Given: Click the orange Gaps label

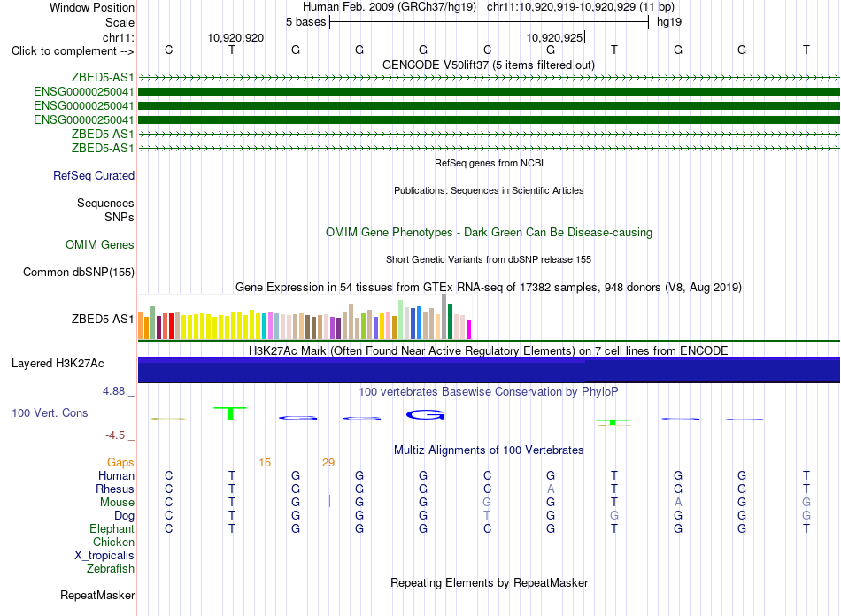Looking at the screenshot, I should [120, 462].
